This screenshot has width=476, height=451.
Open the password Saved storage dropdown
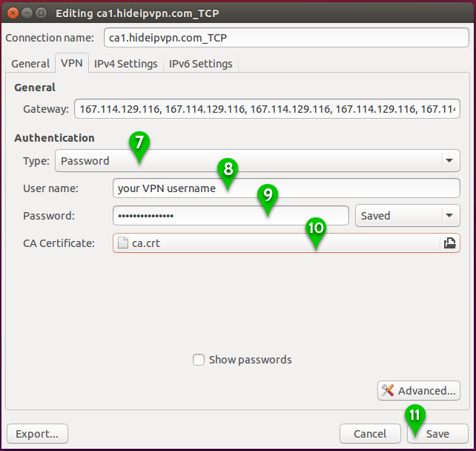[407, 216]
